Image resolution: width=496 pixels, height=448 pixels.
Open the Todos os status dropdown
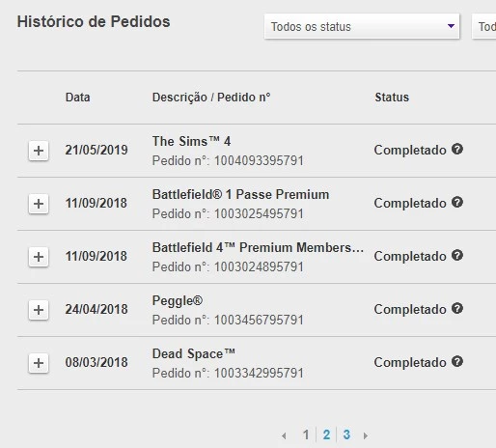[362, 26]
